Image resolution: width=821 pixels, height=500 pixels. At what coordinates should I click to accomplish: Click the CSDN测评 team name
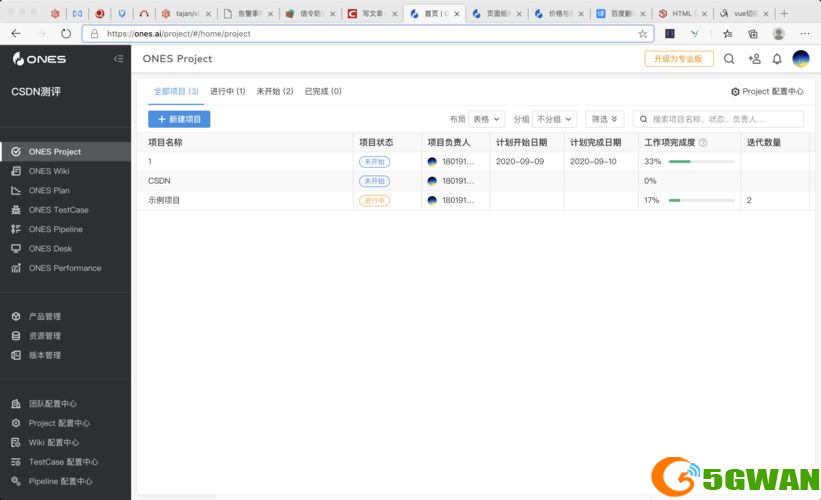click(36, 92)
